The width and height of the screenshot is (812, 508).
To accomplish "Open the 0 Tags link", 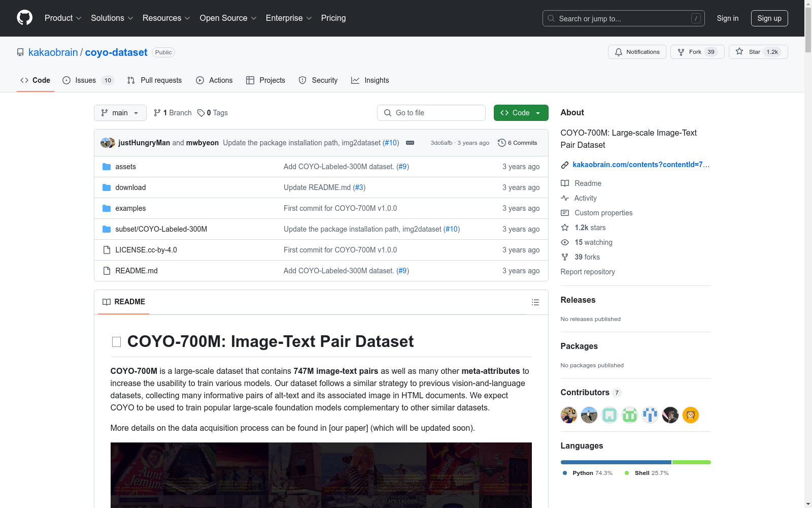I will tap(213, 113).
